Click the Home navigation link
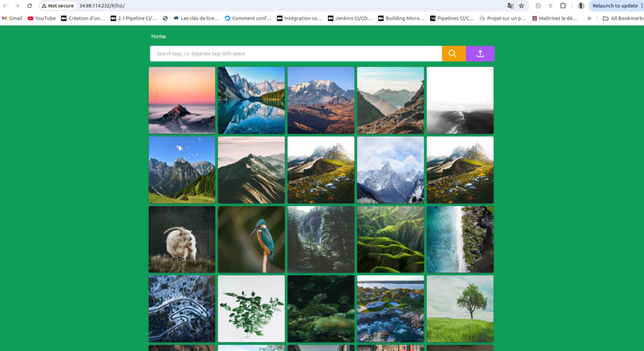The width and height of the screenshot is (644, 351). (x=159, y=37)
